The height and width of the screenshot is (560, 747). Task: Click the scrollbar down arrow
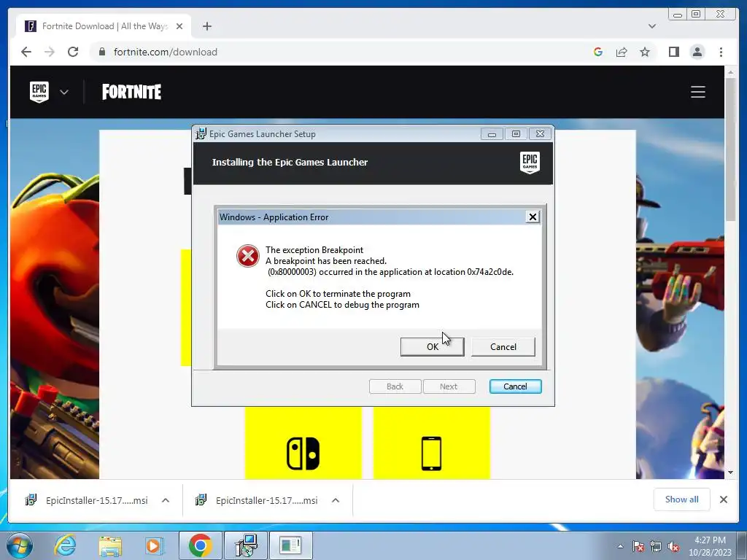click(x=730, y=472)
